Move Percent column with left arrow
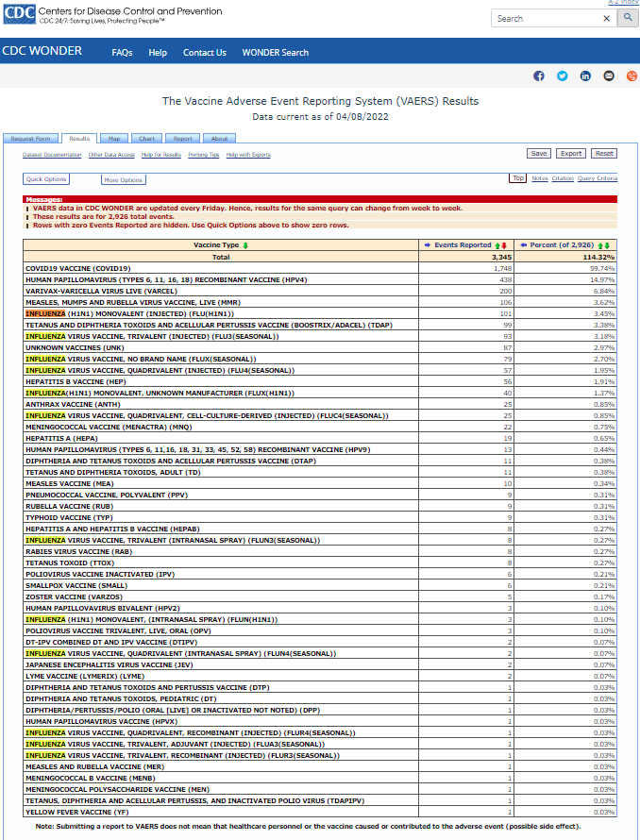The width and height of the screenshot is (640, 840). pyautogui.click(x=524, y=244)
